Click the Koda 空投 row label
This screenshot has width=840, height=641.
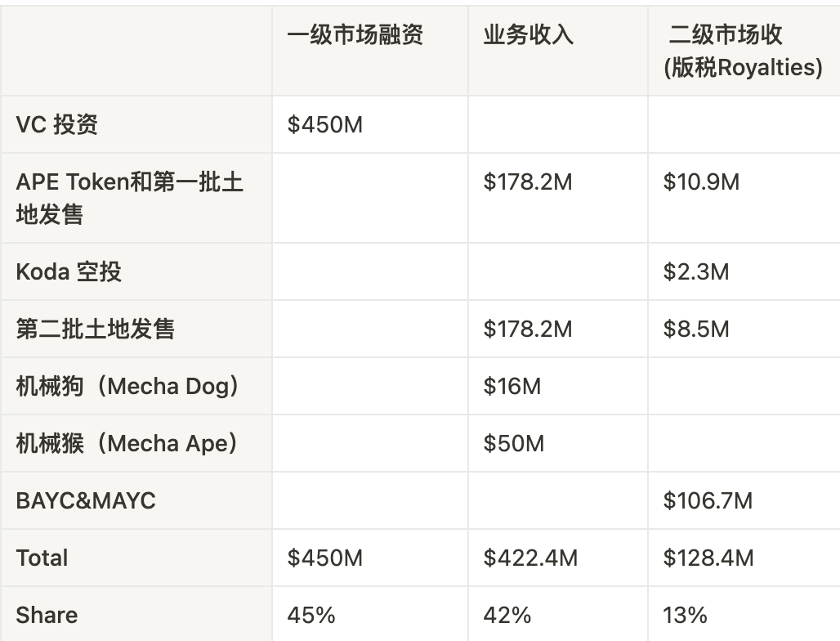(69, 271)
